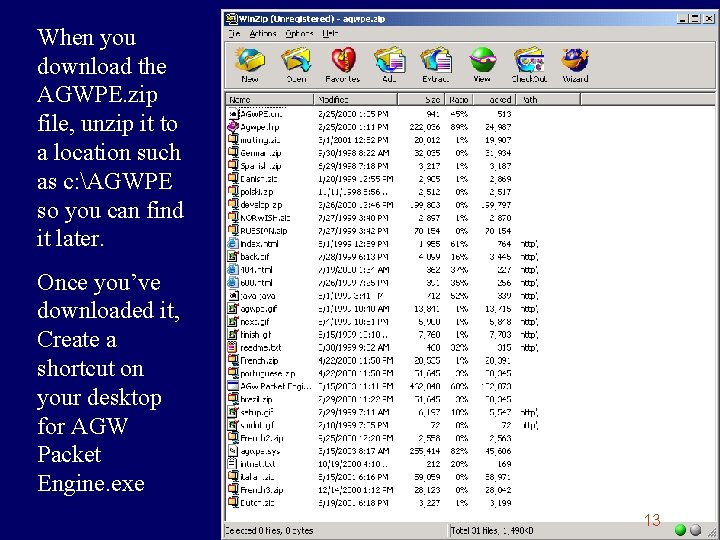The width and height of the screenshot is (720, 540).
Task: Select the agwpe.sys file icon
Action: 233,451
